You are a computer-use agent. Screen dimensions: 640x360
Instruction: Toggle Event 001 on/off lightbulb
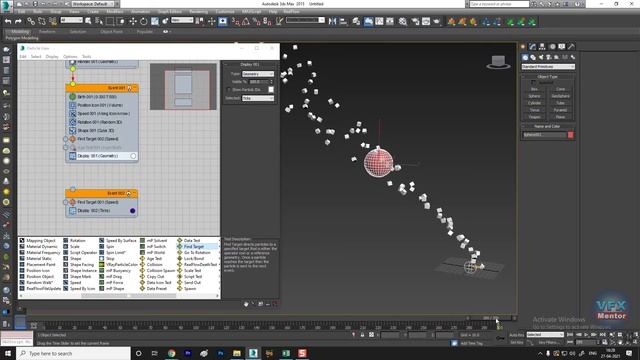coord(130,88)
